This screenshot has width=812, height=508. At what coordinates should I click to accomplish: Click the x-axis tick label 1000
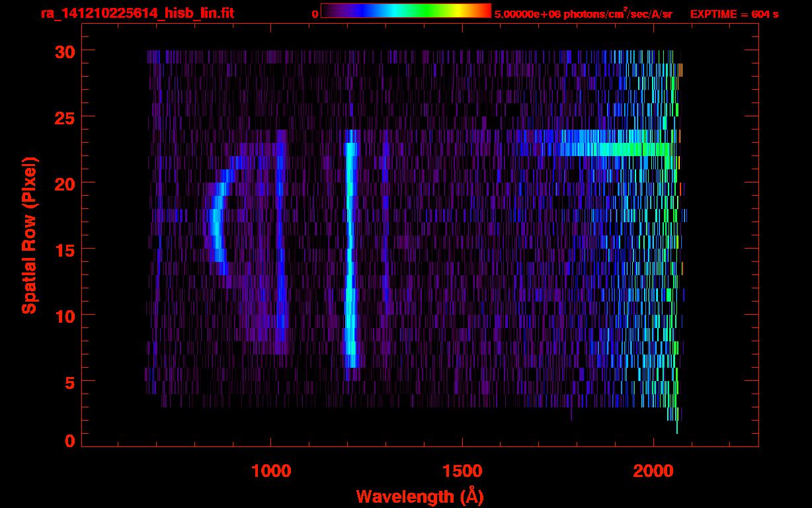271,470
